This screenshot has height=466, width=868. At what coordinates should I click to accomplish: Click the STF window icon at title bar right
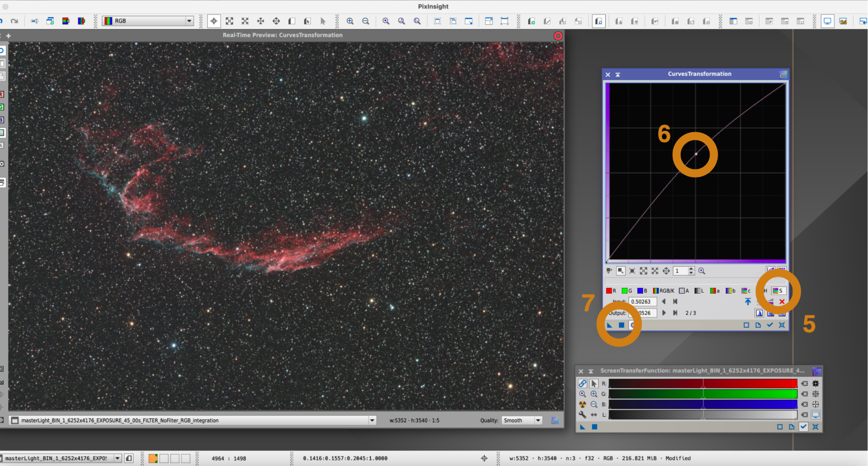(816, 371)
